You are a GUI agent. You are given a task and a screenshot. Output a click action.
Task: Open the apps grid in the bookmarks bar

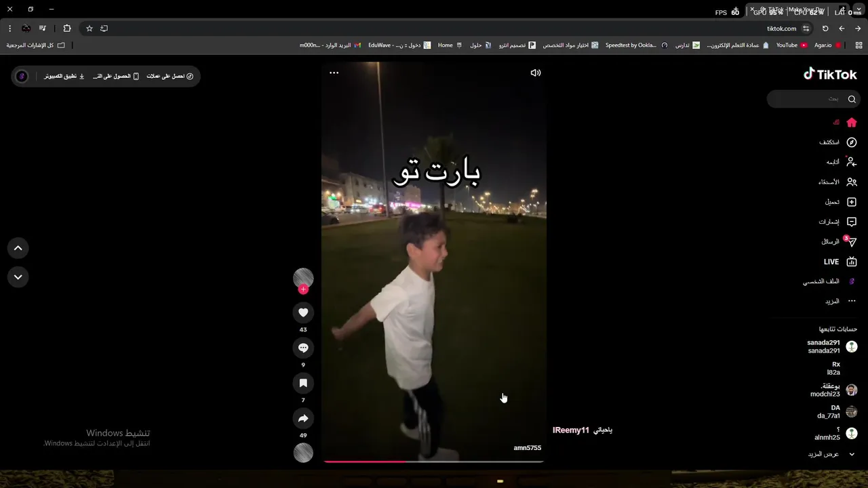(859, 45)
